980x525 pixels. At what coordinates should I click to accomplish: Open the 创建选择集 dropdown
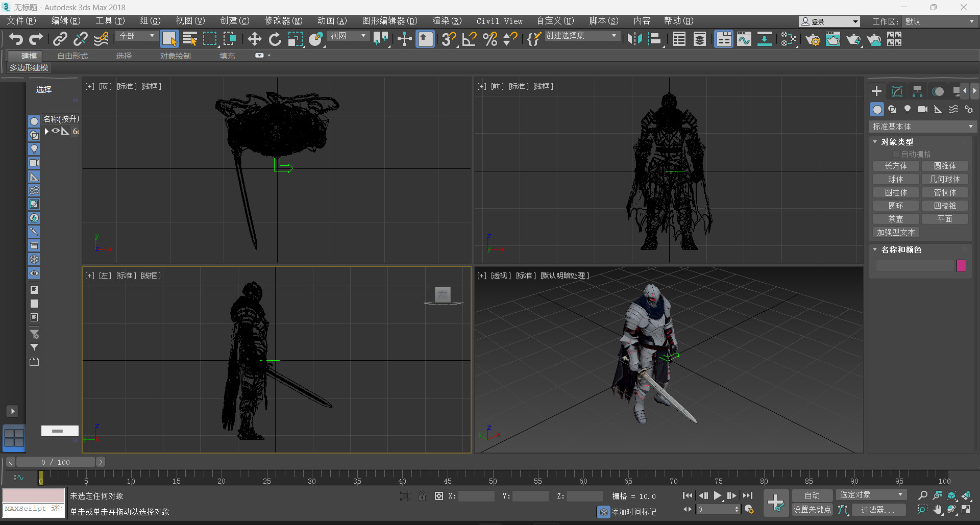coord(582,36)
